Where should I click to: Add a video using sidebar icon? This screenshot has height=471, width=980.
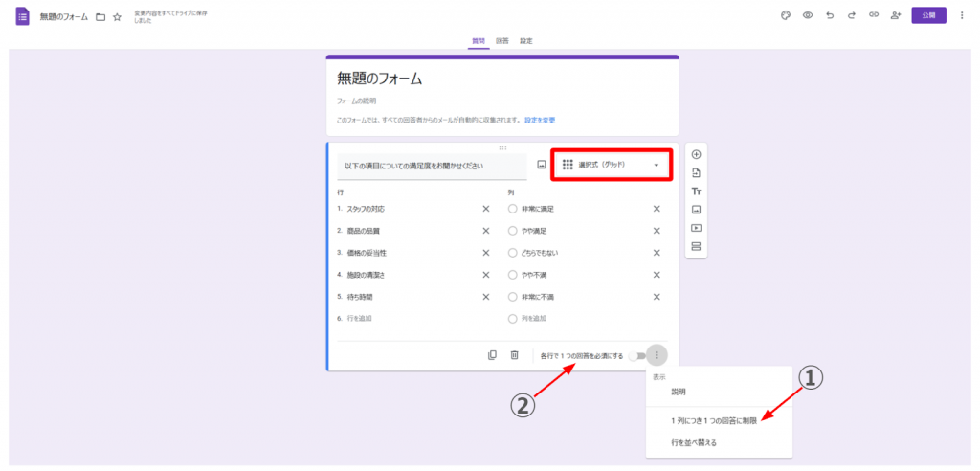pyautogui.click(x=696, y=228)
